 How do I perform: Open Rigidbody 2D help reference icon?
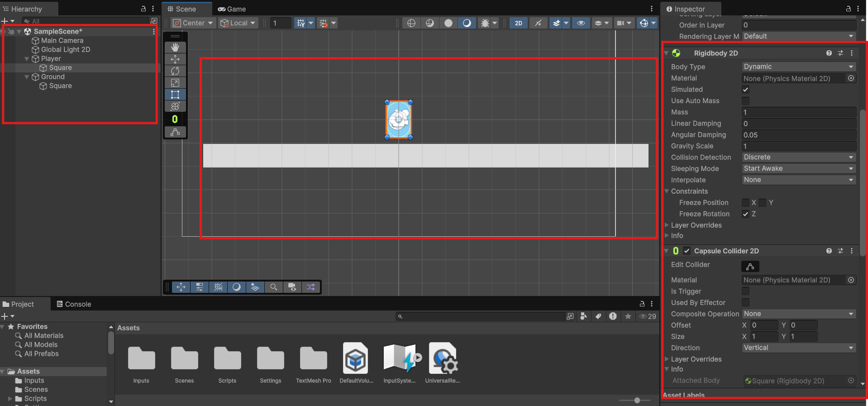[829, 53]
